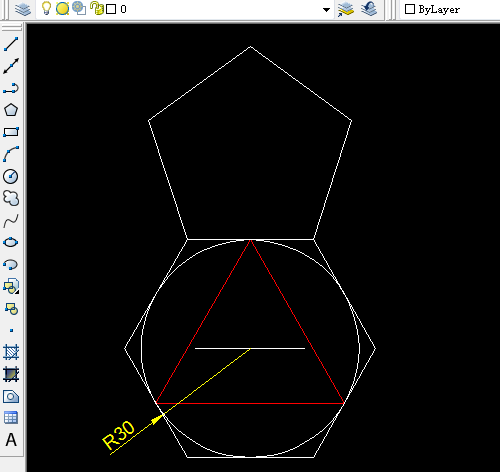The image size is (500, 472).
Task: Select the Polyline tool
Action: click(11, 88)
